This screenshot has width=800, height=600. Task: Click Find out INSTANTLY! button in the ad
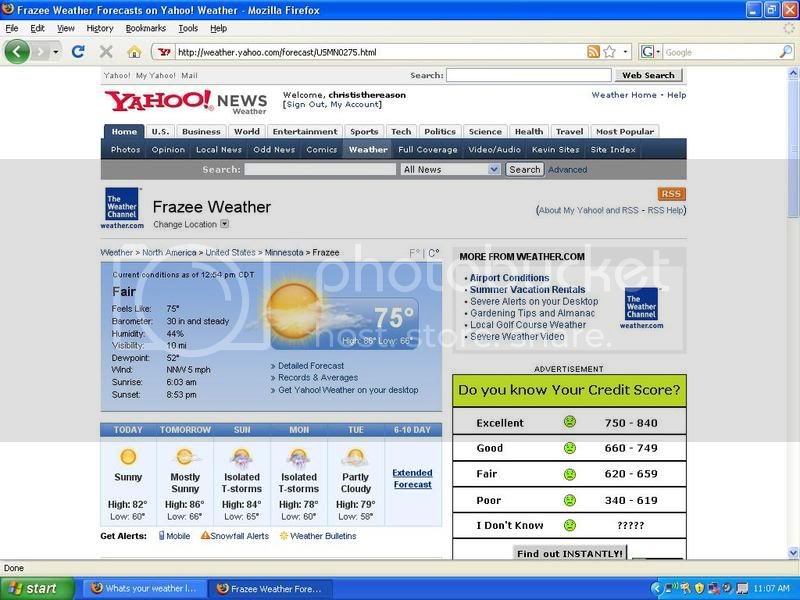569,553
